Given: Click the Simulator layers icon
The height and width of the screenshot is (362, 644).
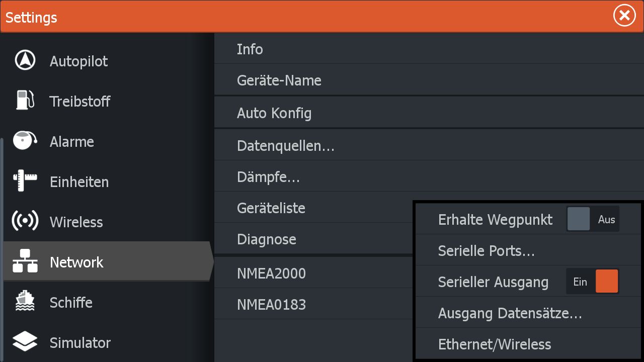Looking at the screenshot, I should pos(25,342).
